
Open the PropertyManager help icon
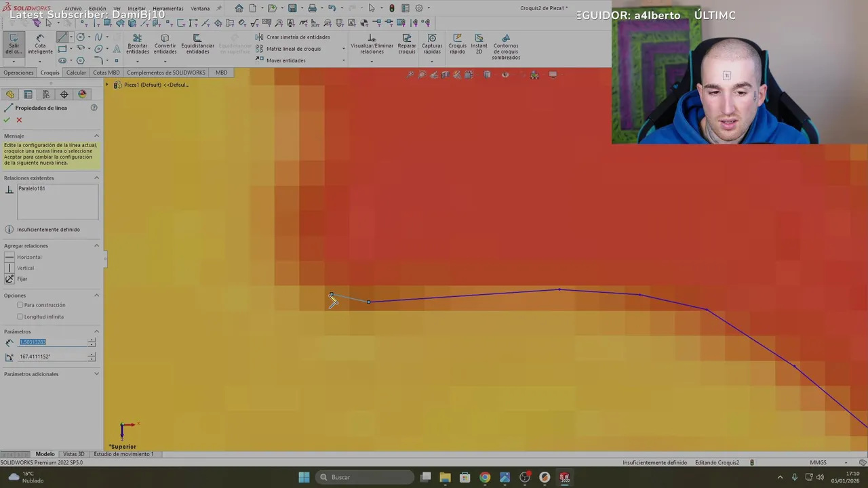[x=94, y=108]
